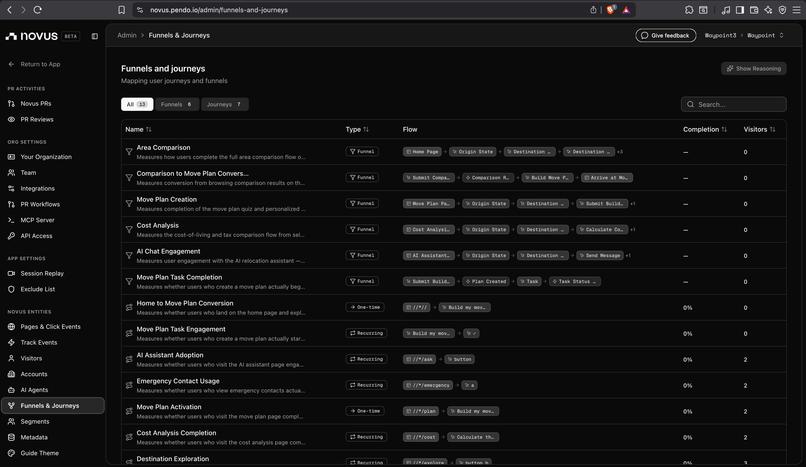Return to App link
Image resolution: width=806 pixels, height=467 pixels.
click(34, 64)
